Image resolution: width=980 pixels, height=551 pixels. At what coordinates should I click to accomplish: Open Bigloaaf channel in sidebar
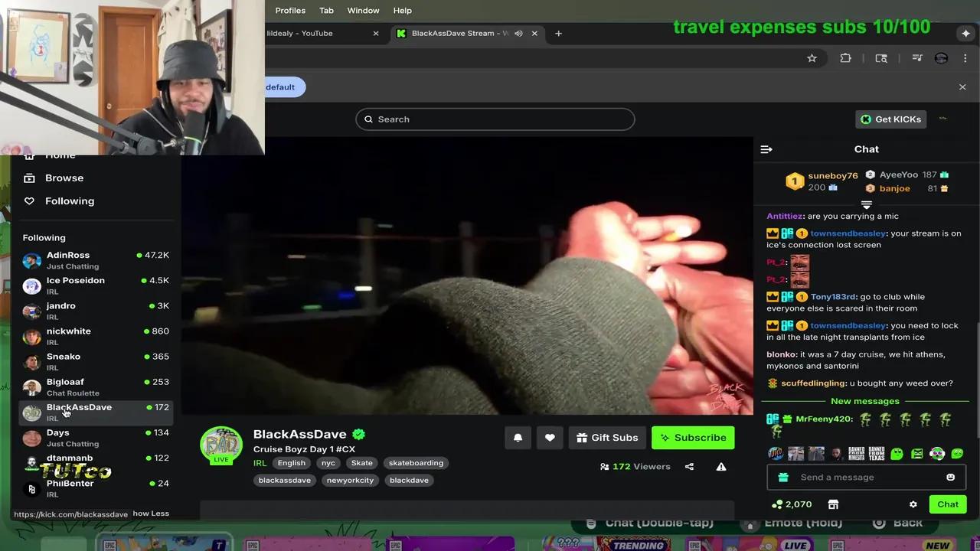tap(96, 386)
